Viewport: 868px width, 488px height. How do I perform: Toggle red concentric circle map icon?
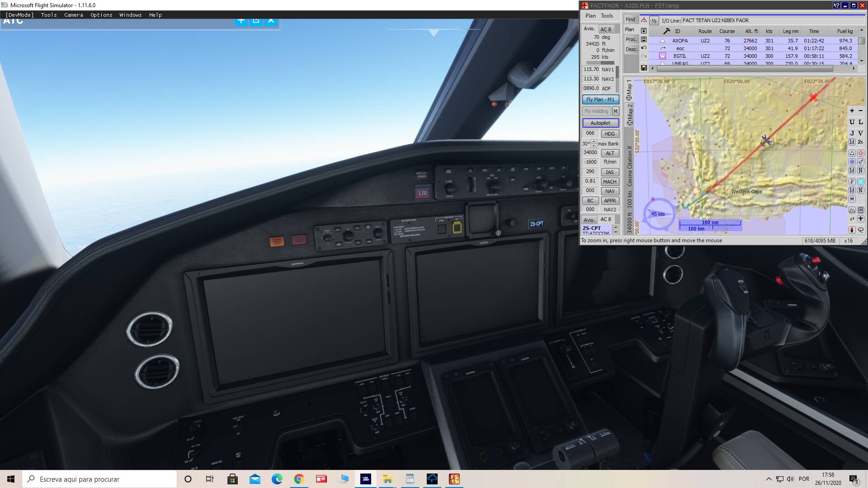(x=861, y=153)
